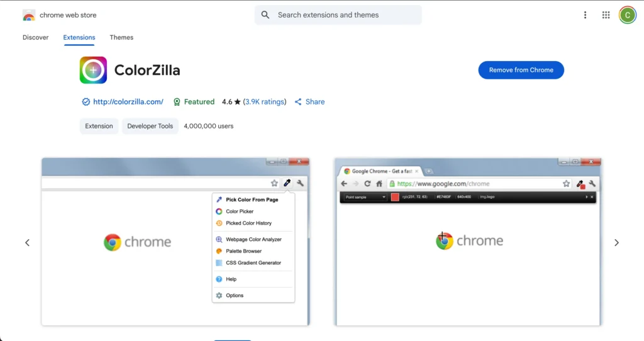Image resolution: width=644 pixels, height=341 pixels.
Task: Click the eyedropper icon in first screenshot
Action: [287, 183]
